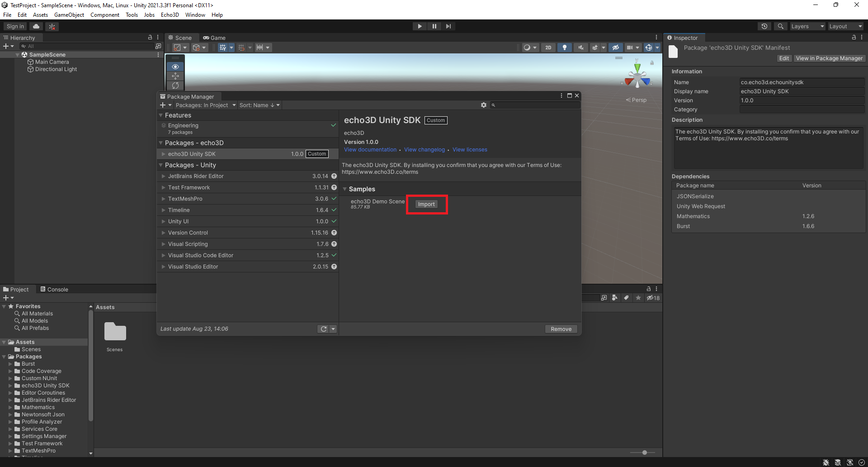This screenshot has width=868, height=467.
Task: Click the search by label icon in Project
Action: coord(626,298)
